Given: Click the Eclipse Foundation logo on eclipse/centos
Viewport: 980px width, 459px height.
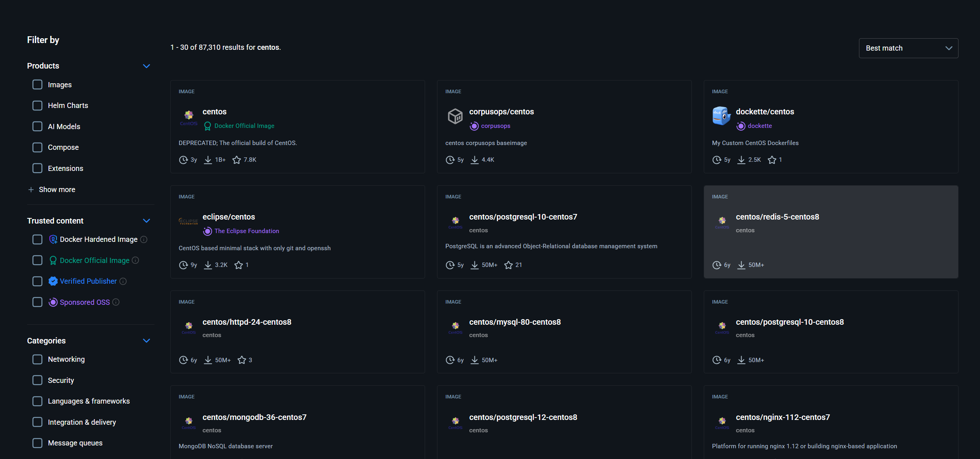Looking at the screenshot, I should coord(188,221).
